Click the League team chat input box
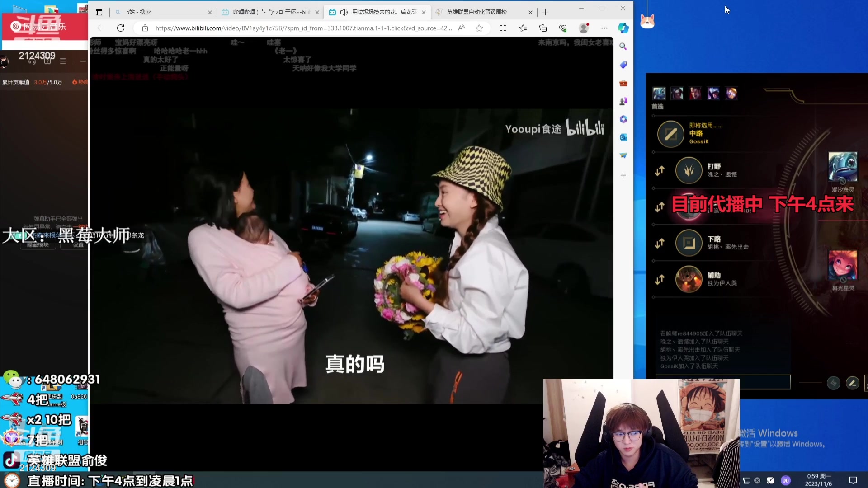The height and width of the screenshot is (488, 868). click(x=723, y=382)
